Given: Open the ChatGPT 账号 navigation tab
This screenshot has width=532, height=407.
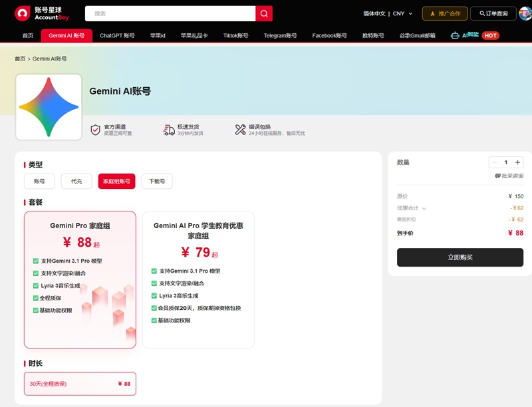Looking at the screenshot, I should tap(117, 36).
